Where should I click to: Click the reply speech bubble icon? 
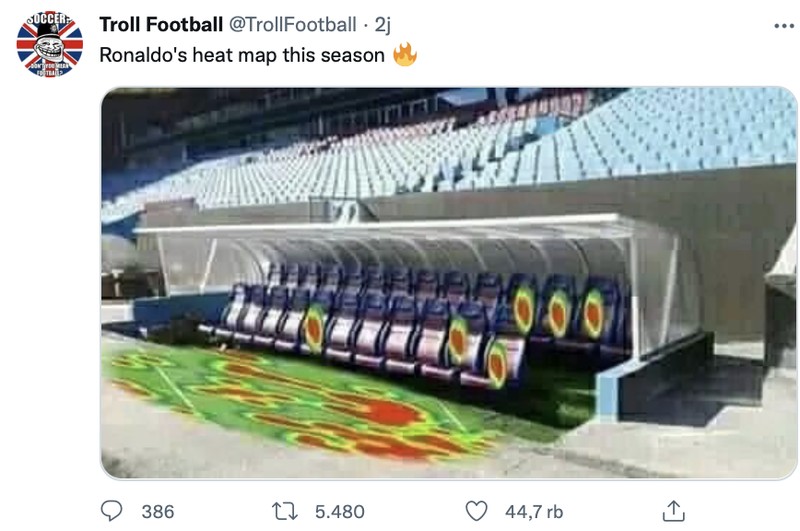click(113, 511)
